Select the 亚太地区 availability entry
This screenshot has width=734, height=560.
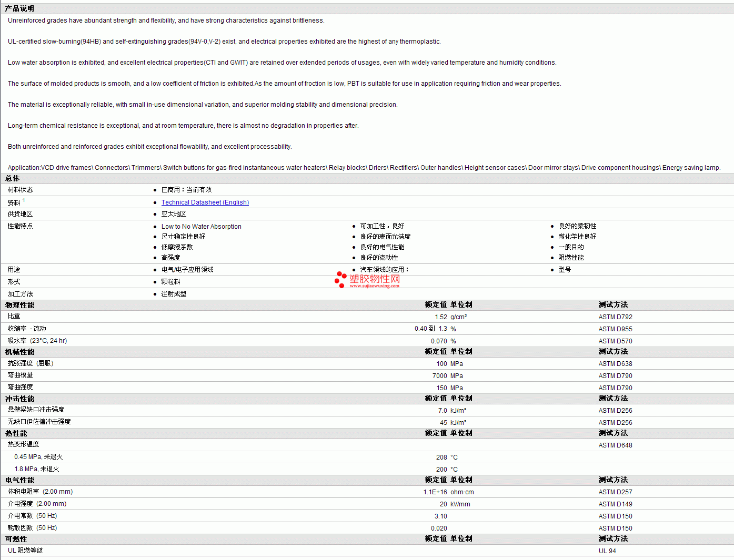174,214
